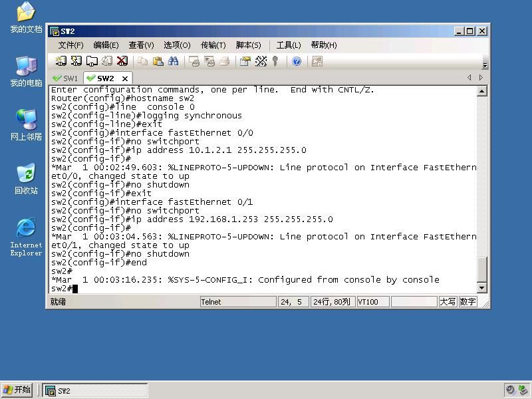Minimize the SW2 window
This screenshot has height=399, width=532.
(459, 31)
